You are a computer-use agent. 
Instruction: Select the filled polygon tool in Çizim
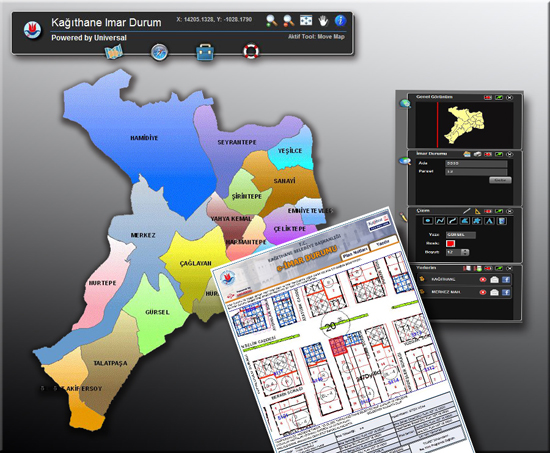(465, 221)
